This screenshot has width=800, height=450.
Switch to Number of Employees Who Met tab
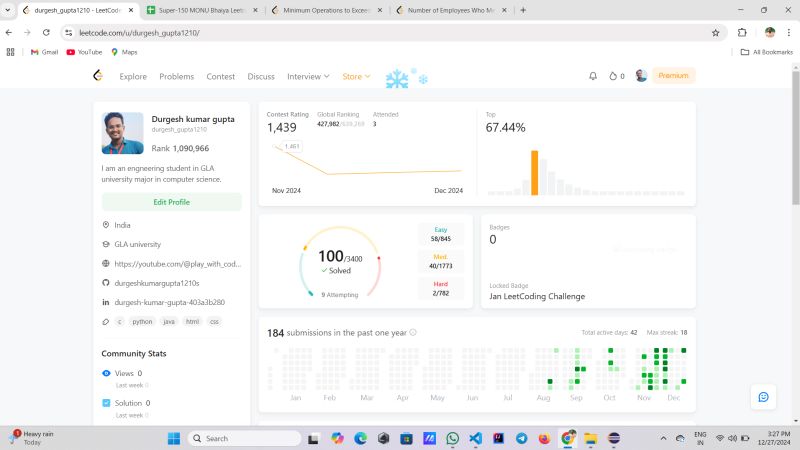[451, 10]
